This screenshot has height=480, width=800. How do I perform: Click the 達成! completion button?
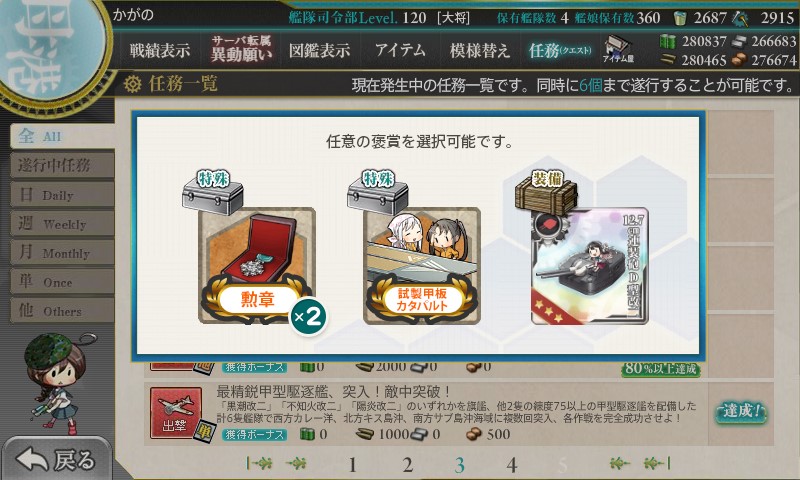point(741,411)
